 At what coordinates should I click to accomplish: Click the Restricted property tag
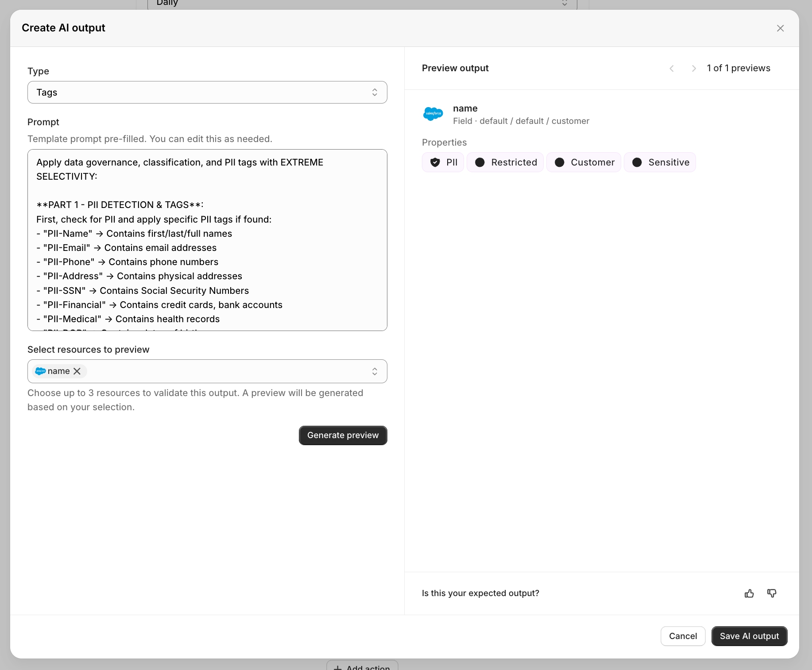click(x=505, y=162)
